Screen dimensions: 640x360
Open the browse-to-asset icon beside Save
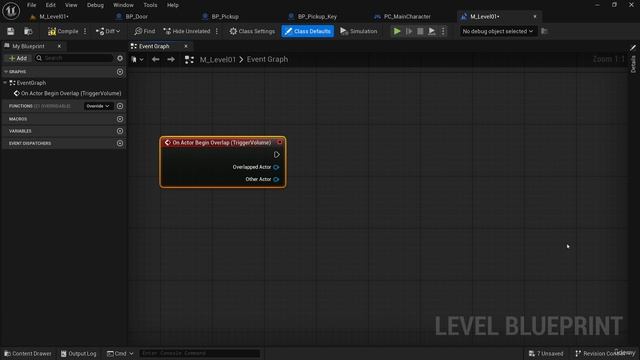(x=28, y=31)
